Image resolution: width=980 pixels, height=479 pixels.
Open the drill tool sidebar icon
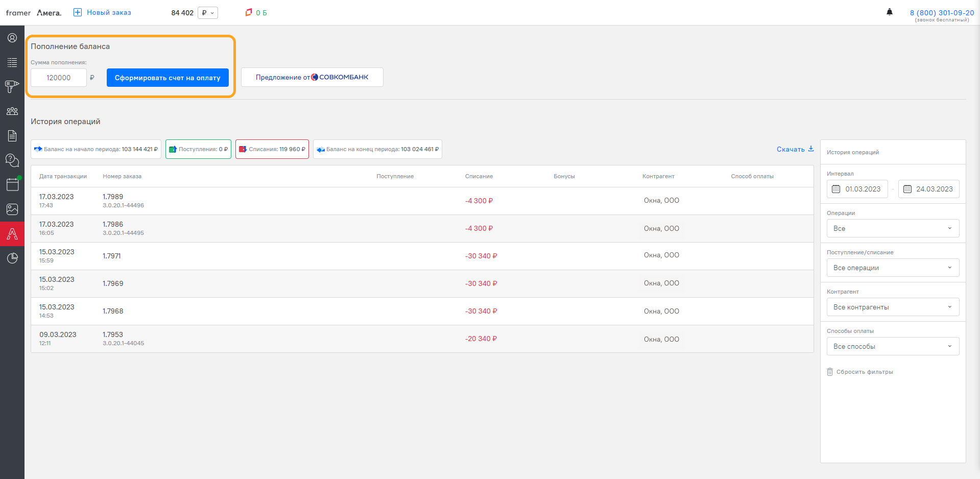12,87
